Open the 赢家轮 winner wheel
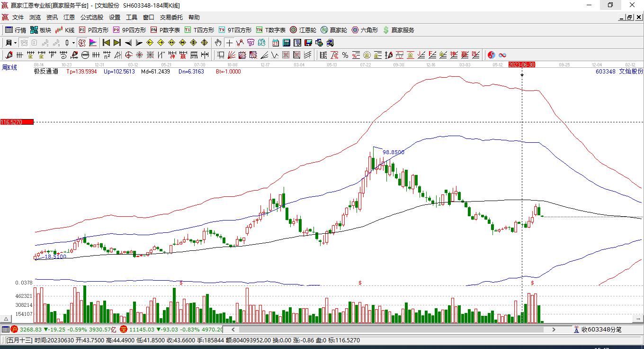 point(334,30)
